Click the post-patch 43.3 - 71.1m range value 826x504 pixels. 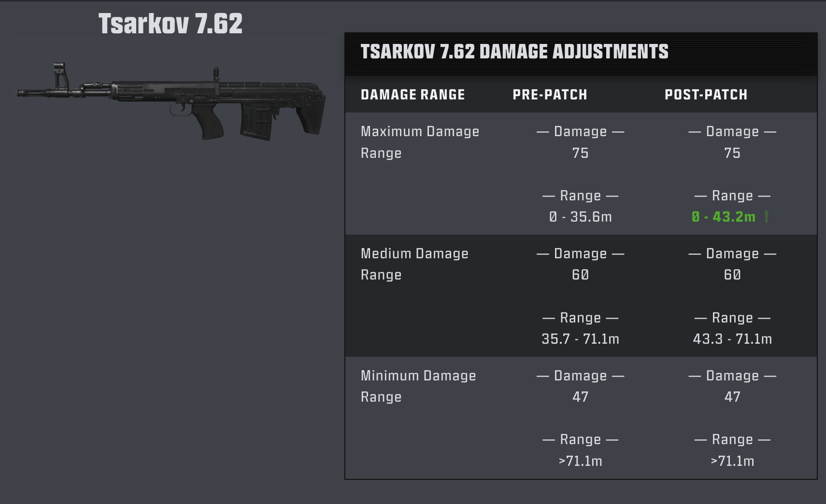coord(732,339)
